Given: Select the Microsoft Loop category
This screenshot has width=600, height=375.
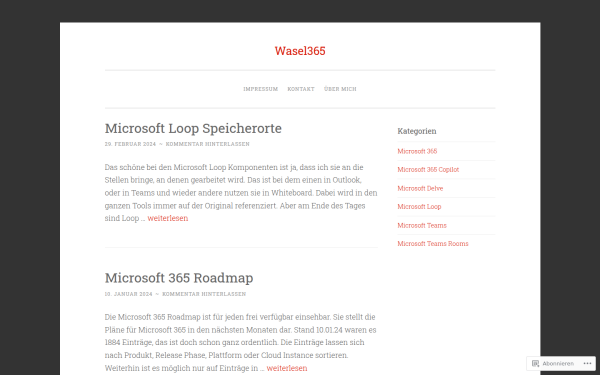Looking at the screenshot, I should 419,207.
